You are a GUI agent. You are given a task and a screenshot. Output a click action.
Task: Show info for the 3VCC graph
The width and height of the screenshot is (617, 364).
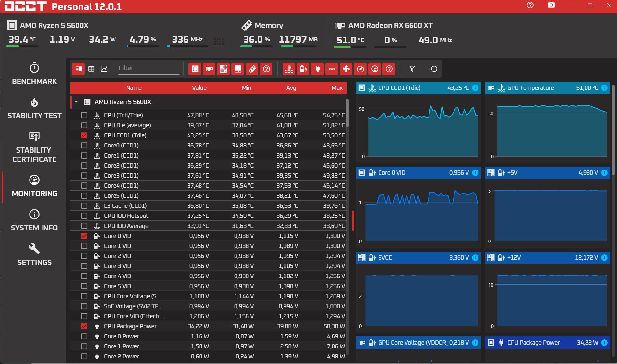tap(475, 258)
